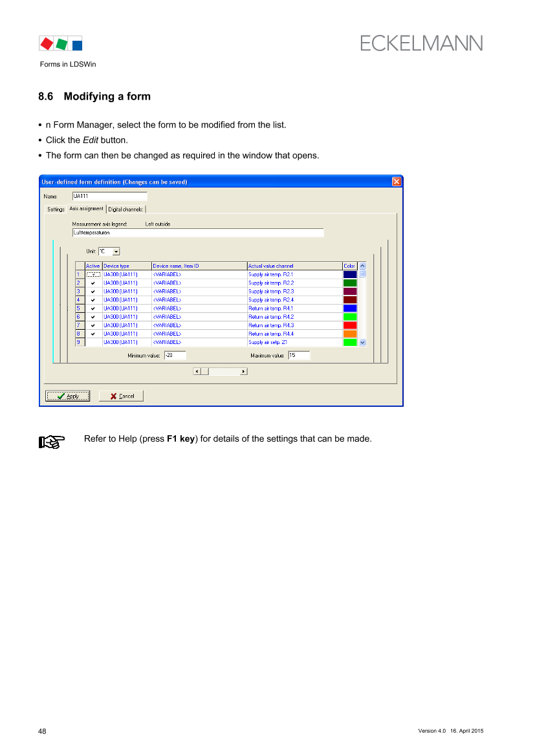535x756 pixels.
Task: Close the User-defined form definition dialog
Action: point(396,182)
